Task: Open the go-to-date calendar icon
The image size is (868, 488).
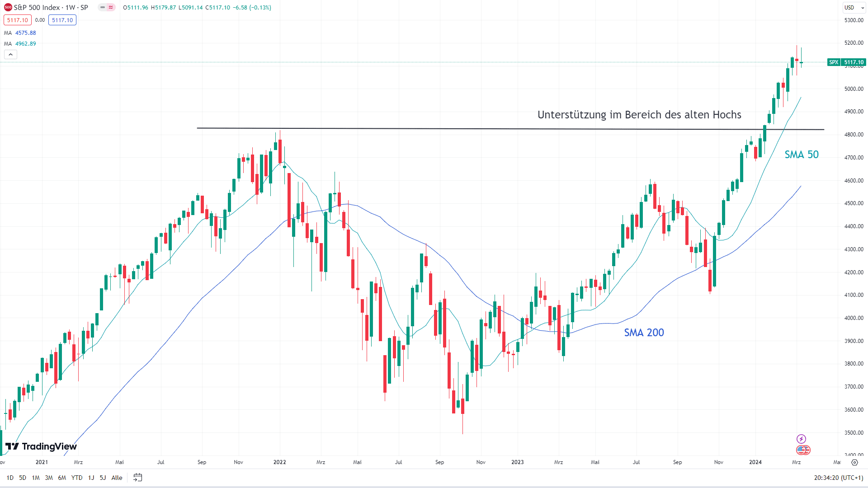Action: point(138,478)
